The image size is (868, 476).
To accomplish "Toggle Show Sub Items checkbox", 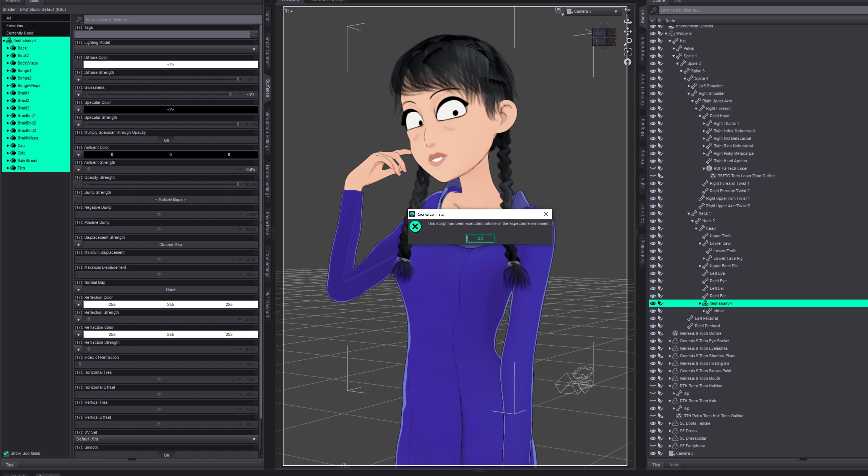I will [x=6, y=453].
